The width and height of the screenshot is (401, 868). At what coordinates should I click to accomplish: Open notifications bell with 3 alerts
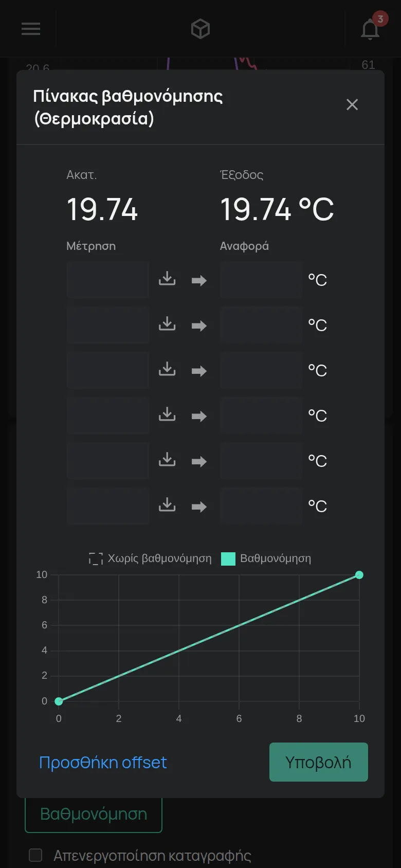point(370,28)
